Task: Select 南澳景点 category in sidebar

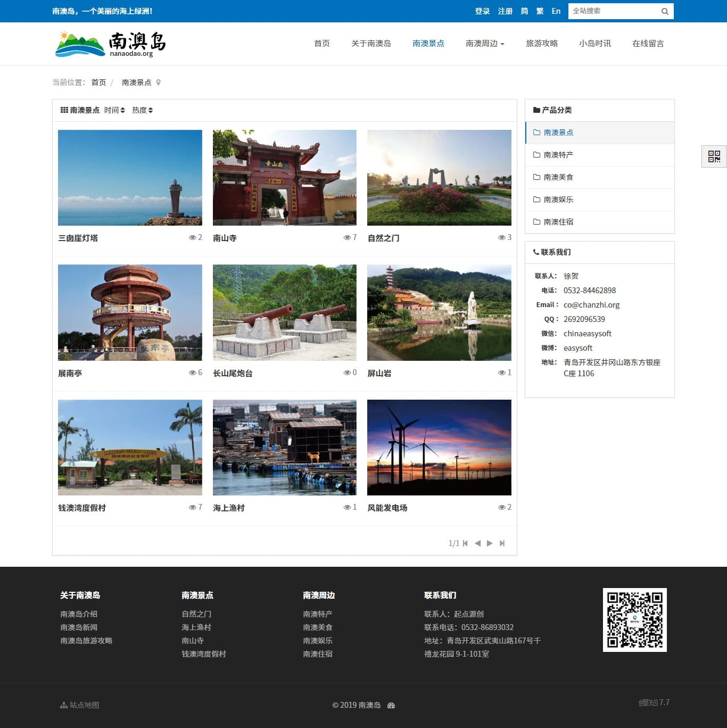Action: pos(600,133)
